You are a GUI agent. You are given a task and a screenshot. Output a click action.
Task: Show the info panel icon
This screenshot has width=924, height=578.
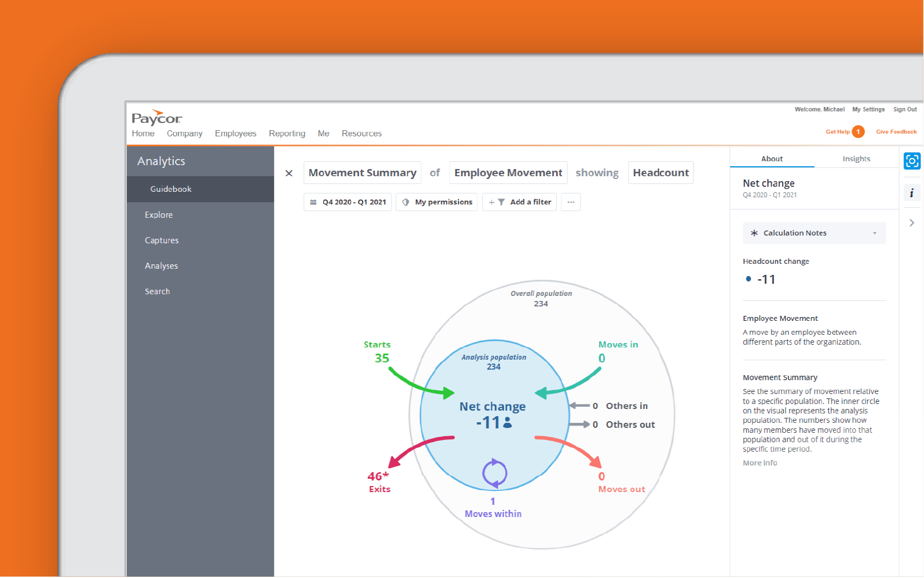[x=912, y=193]
